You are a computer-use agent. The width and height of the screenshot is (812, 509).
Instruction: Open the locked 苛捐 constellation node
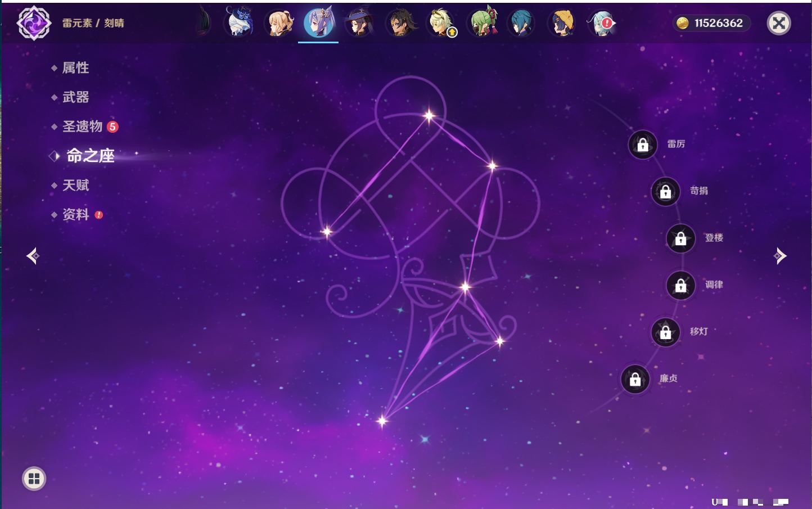[x=666, y=191]
